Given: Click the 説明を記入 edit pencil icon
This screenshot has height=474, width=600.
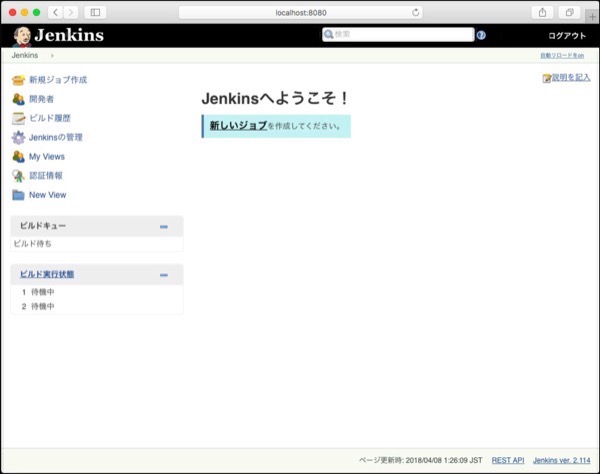Looking at the screenshot, I should 547,78.
